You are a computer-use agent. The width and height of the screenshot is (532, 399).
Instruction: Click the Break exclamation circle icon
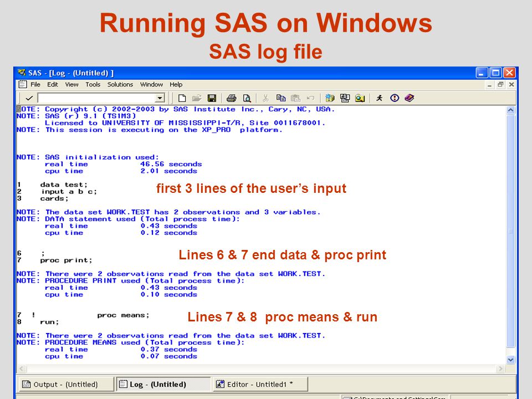click(x=394, y=99)
